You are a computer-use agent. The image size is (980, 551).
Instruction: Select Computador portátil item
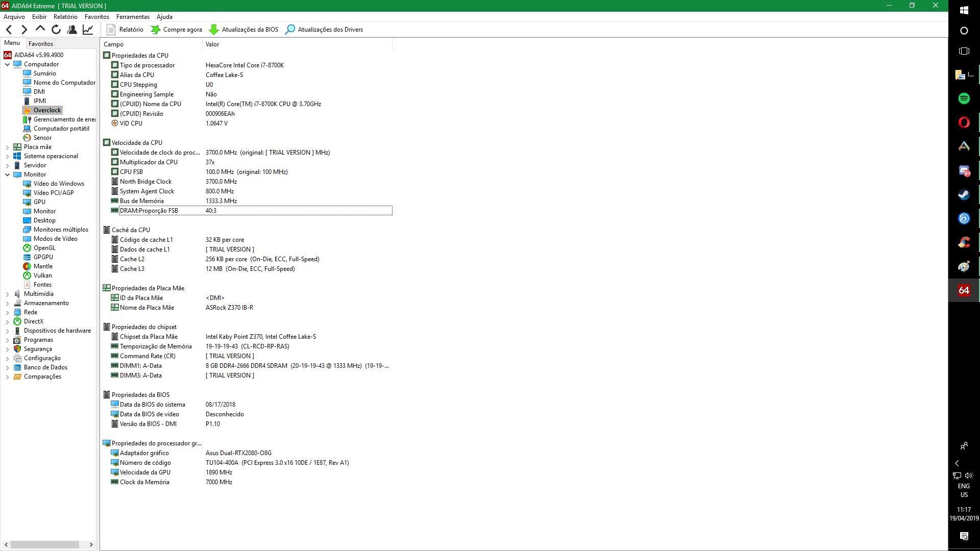61,129
